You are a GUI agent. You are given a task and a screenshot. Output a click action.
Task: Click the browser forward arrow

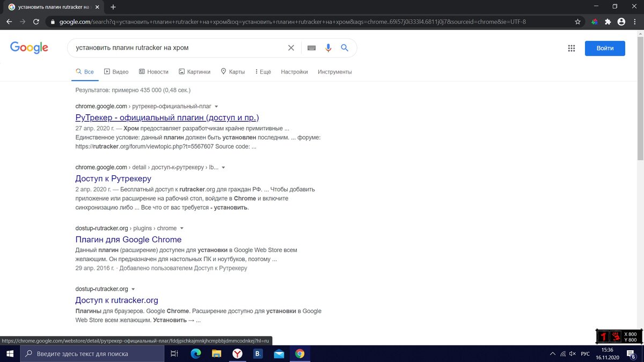(23, 22)
